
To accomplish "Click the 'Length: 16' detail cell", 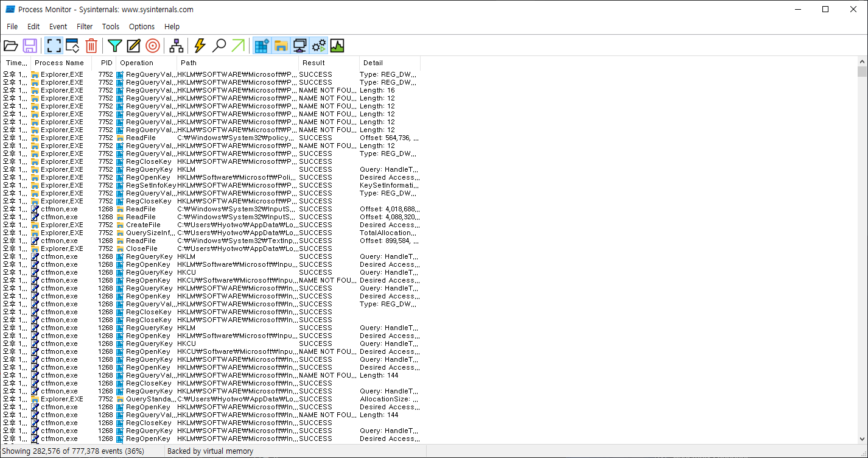I will pos(390,90).
